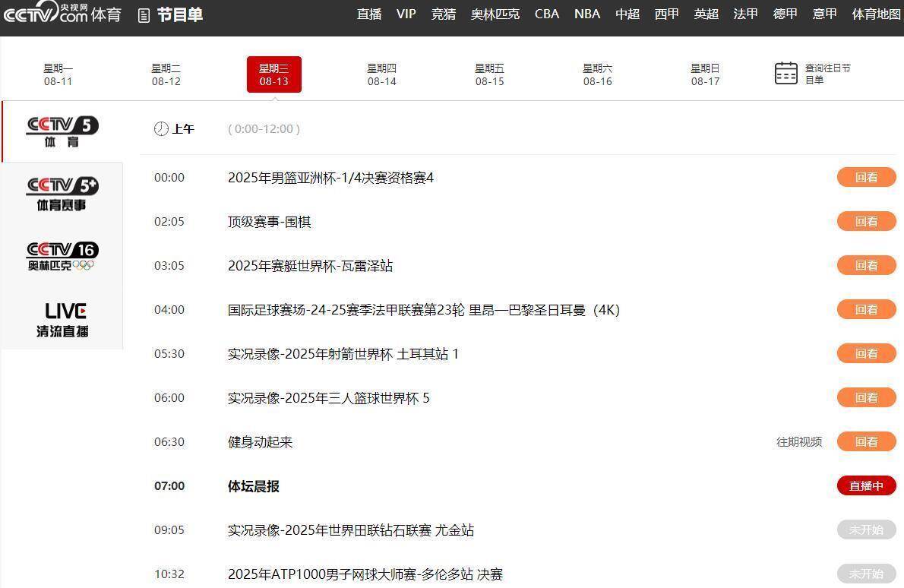Open 奥林匹克 navigation link
Viewport: 904px width, 588px height.
pos(495,14)
